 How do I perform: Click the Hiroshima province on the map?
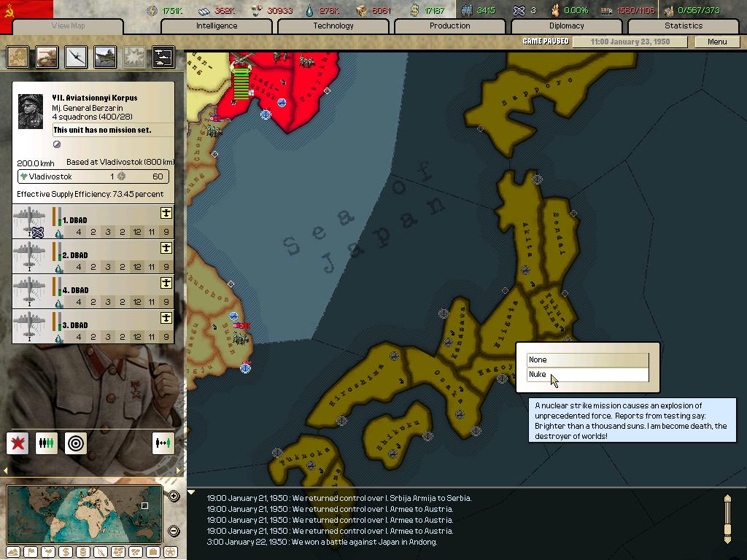(x=357, y=386)
